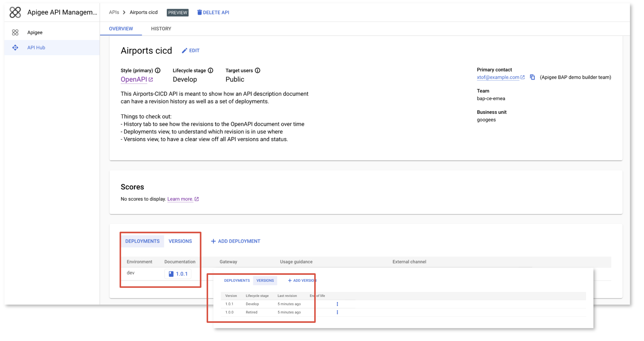644x341 pixels.
Task: Click the pencil edit icon
Action: [185, 51]
